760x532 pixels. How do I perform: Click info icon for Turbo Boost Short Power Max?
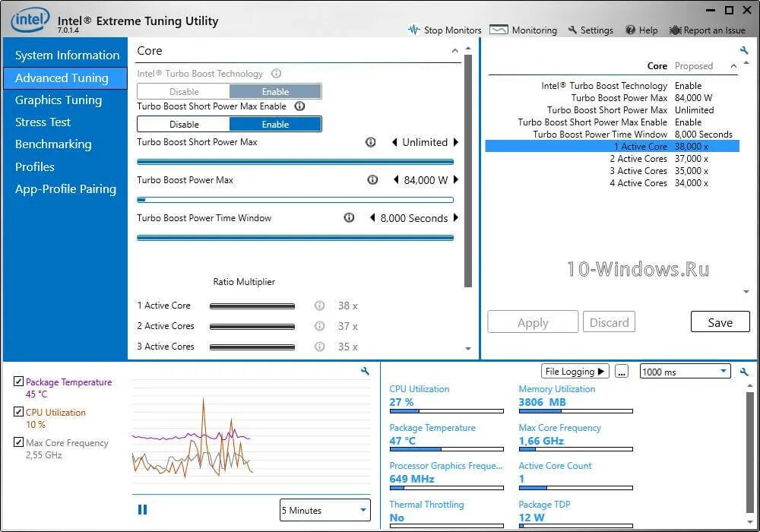click(x=370, y=142)
